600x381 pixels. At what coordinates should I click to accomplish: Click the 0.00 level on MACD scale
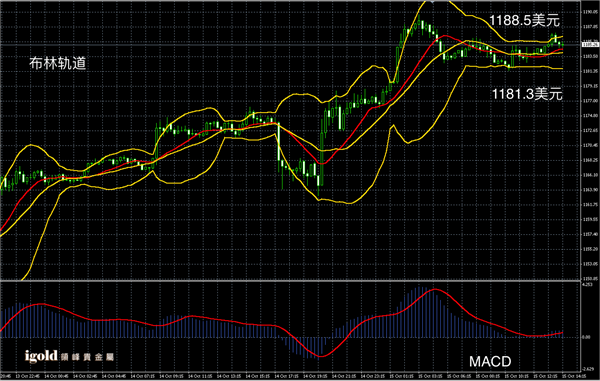coord(586,337)
